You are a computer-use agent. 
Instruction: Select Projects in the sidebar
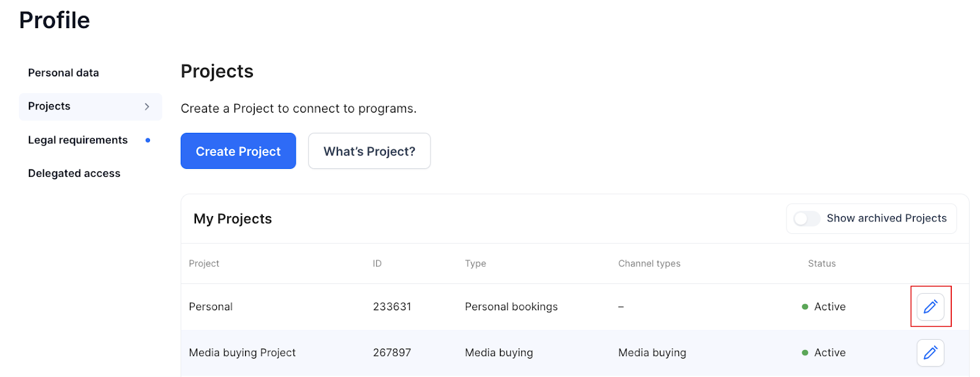pyautogui.click(x=91, y=106)
